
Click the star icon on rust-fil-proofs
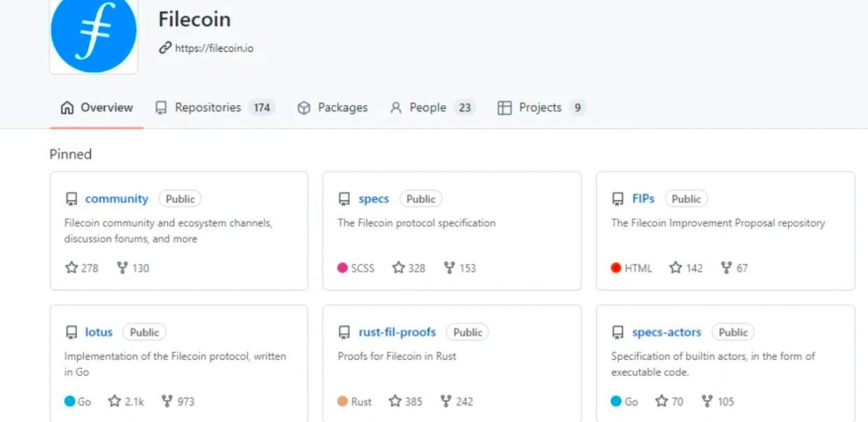click(395, 402)
